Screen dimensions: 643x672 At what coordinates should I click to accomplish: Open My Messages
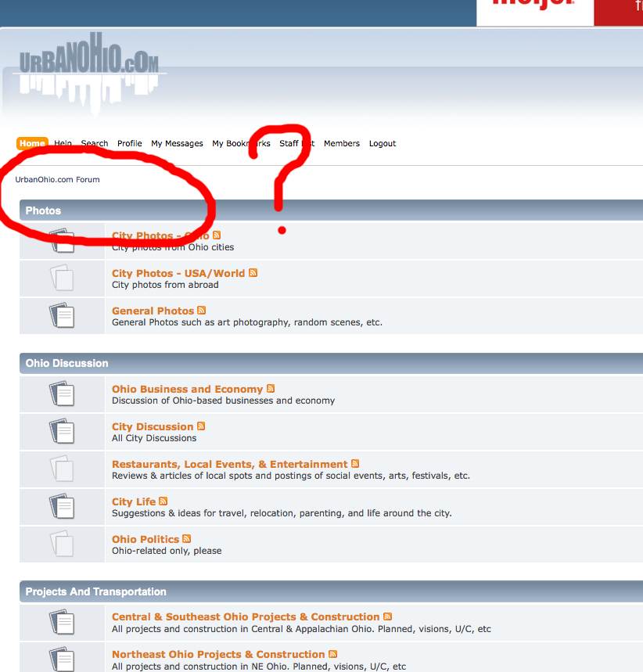(x=177, y=144)
